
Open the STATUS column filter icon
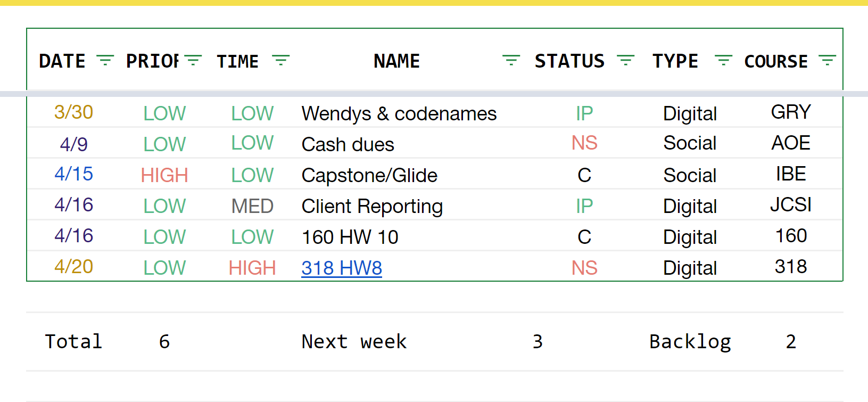click(625, 61)
